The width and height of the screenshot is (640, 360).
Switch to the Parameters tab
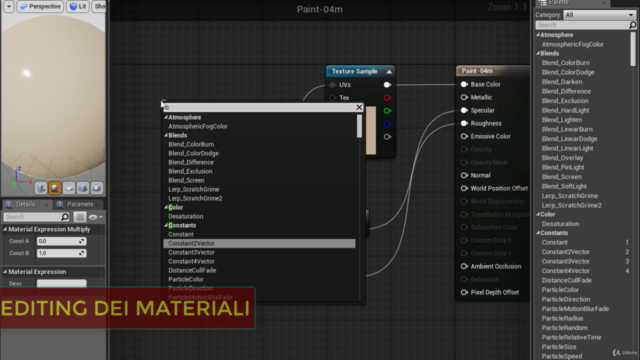click(77, 204)
